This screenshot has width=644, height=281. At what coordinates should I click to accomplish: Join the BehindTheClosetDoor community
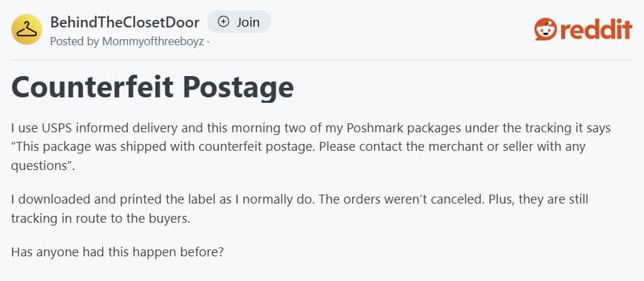click(238, 22)
